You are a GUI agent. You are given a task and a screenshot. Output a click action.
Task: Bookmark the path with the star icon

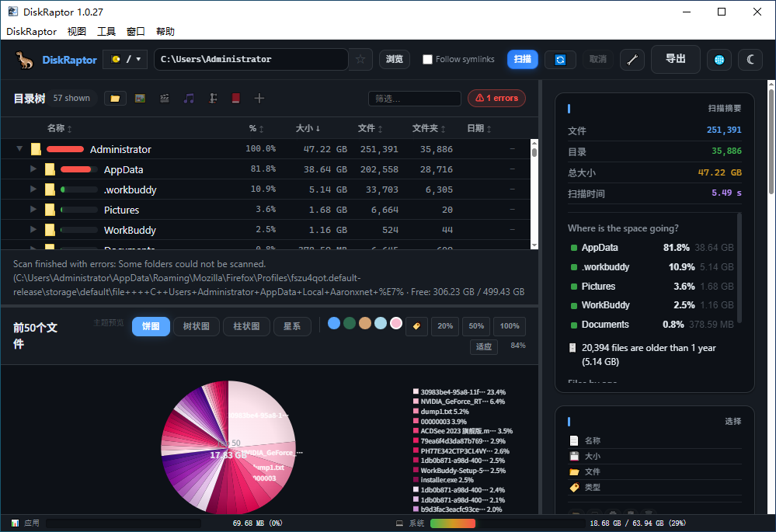click(360, 59)
